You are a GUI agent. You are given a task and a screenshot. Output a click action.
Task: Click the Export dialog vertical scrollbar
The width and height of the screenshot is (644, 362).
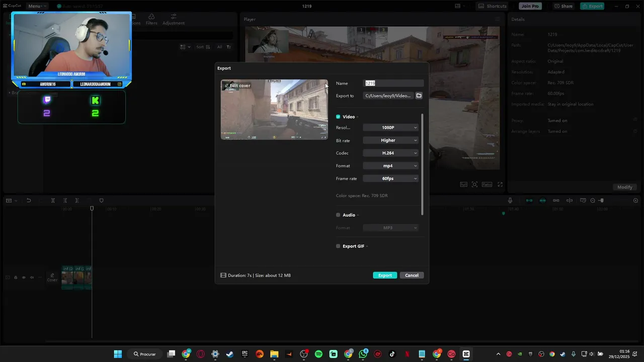click(423, 164)
